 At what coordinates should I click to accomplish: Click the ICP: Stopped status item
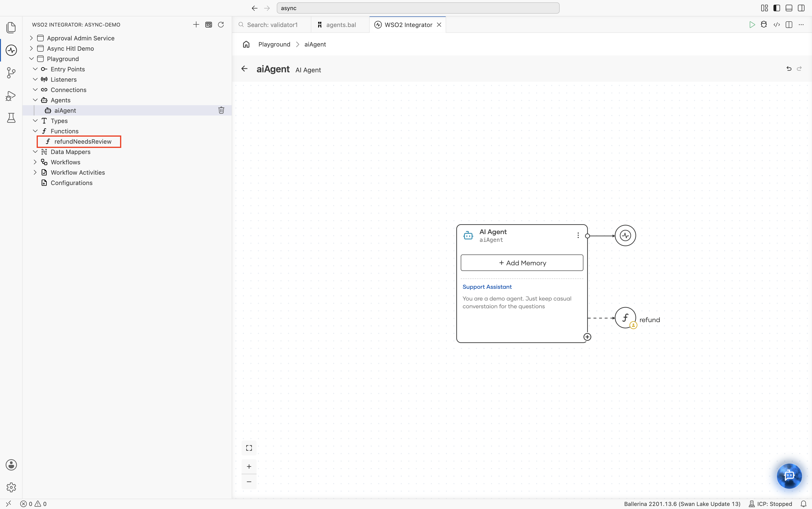click(x=771, y=504)
